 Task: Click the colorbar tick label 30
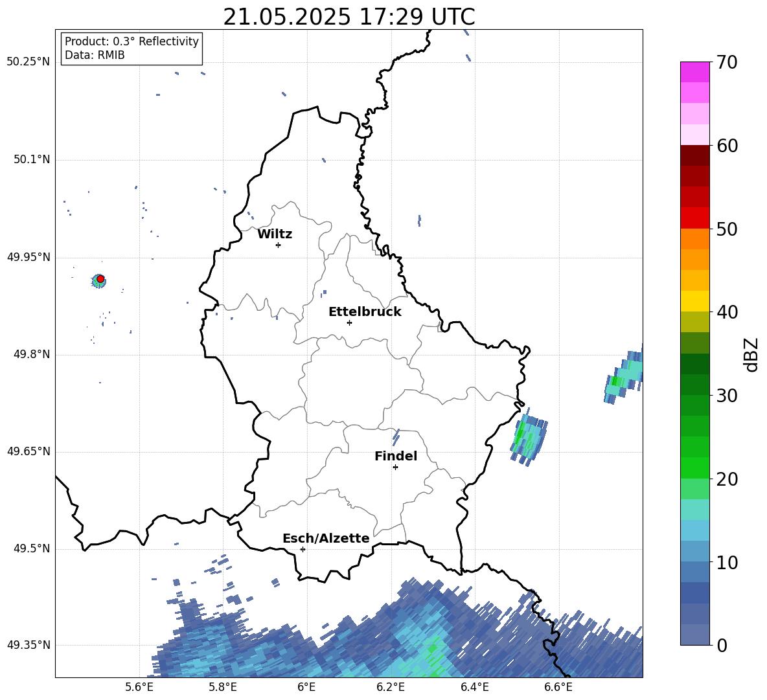click(x=727, y=396)
